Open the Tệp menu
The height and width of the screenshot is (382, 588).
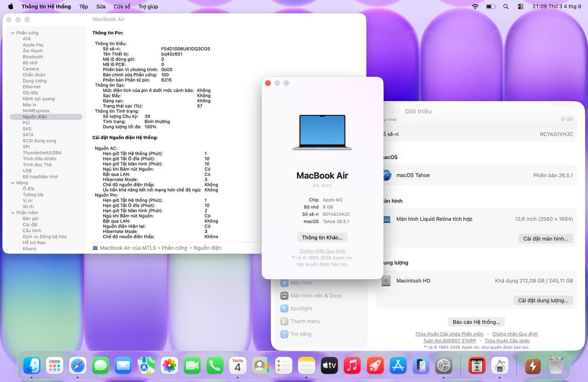click(84, 6)
